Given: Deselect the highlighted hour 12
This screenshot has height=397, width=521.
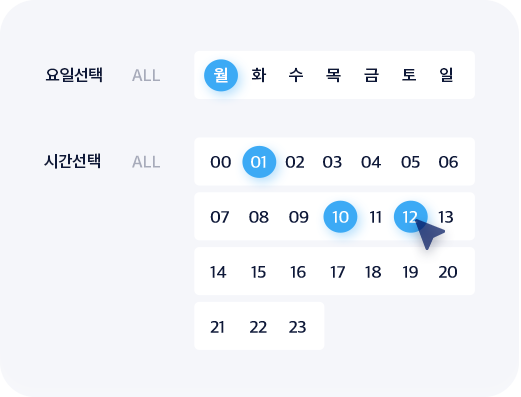Looking at the screenshot, I should pyautogui.click(x=411, y=217).
